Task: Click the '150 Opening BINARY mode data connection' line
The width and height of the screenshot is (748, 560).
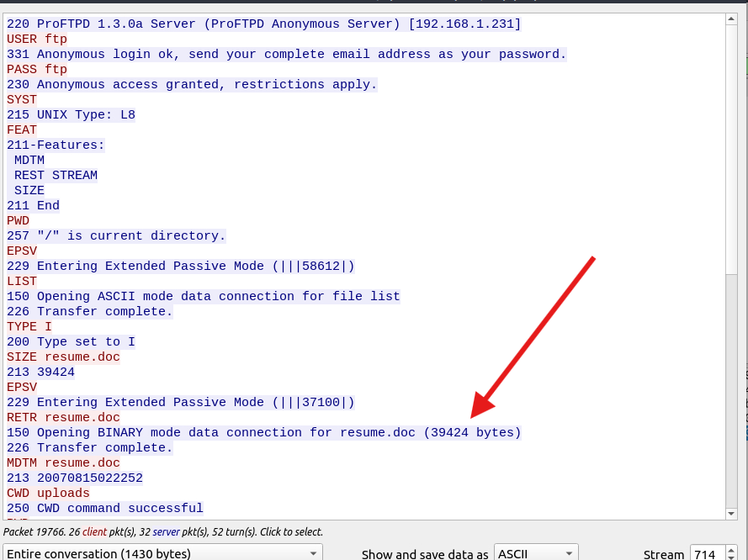Action: coord(264,433)
